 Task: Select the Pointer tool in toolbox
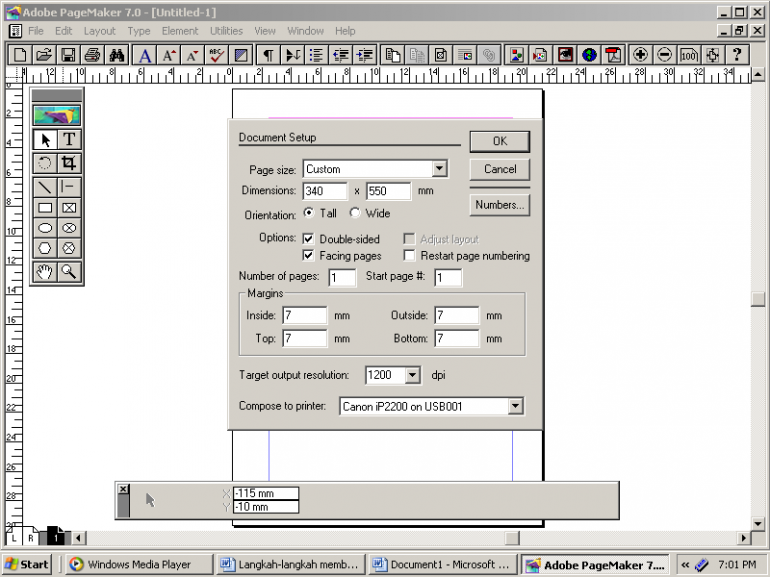point(45,140)
